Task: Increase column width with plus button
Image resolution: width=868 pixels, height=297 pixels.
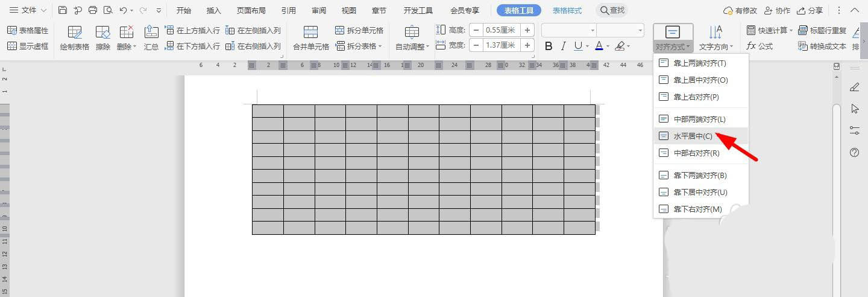Action: 527,45
